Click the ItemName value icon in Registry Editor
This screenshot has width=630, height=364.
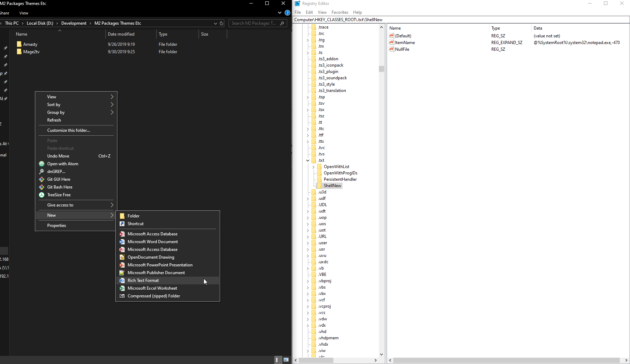tap(391, 42)
